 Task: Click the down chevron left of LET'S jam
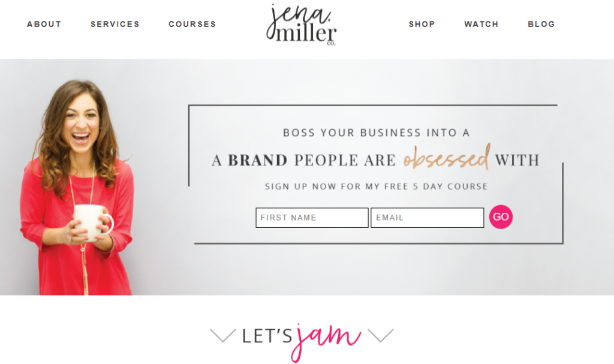[x=223, y=335]
